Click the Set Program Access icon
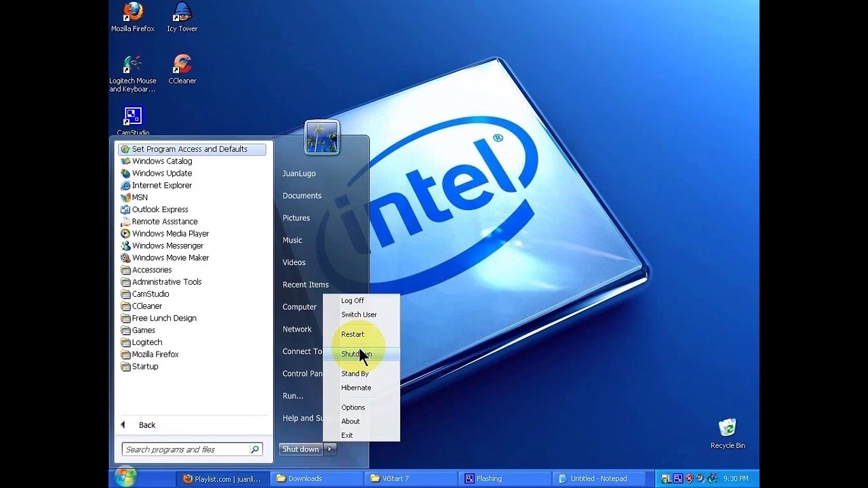The image size is (868, 488). pos(125,149)
